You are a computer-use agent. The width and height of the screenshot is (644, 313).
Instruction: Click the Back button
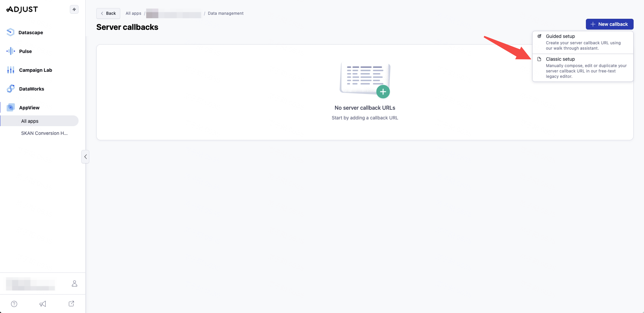108,13
